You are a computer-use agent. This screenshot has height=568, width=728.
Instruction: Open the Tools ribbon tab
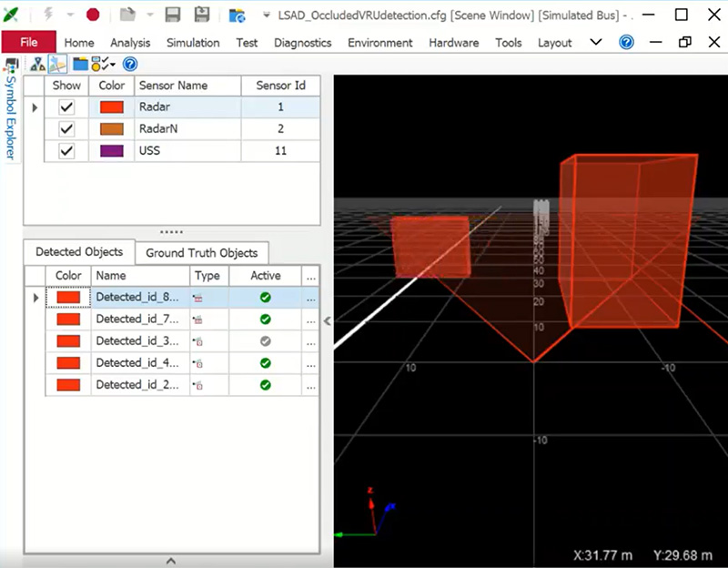click(x=509, y=43)
